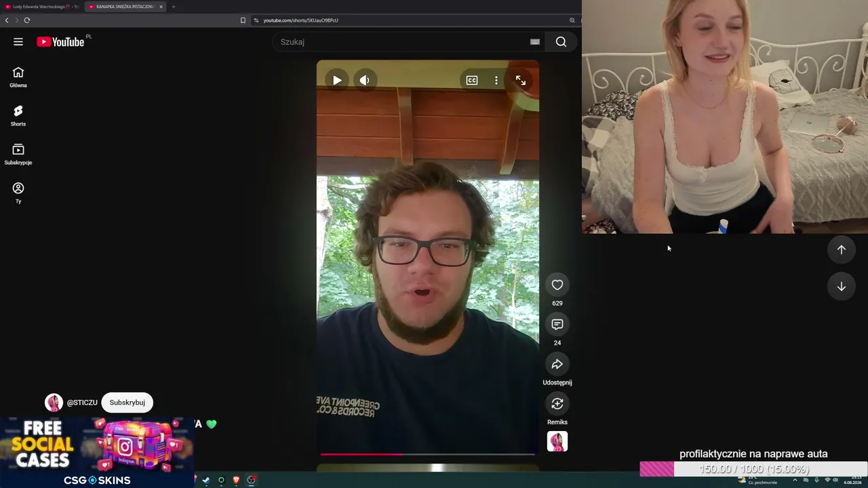Click the 'profilaktycznie na naprawe auta' text
This screenshot has width=868, height=488.
753,454
